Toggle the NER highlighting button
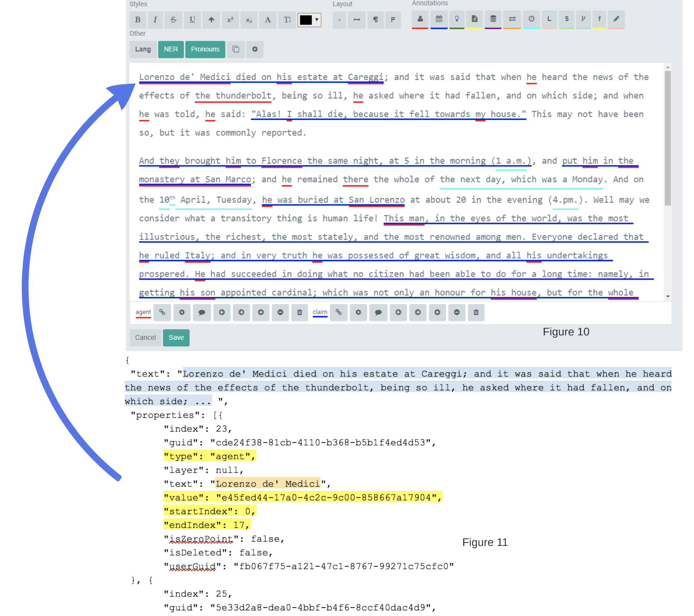Viewport: 694px width, 616px height. [171, 49]
